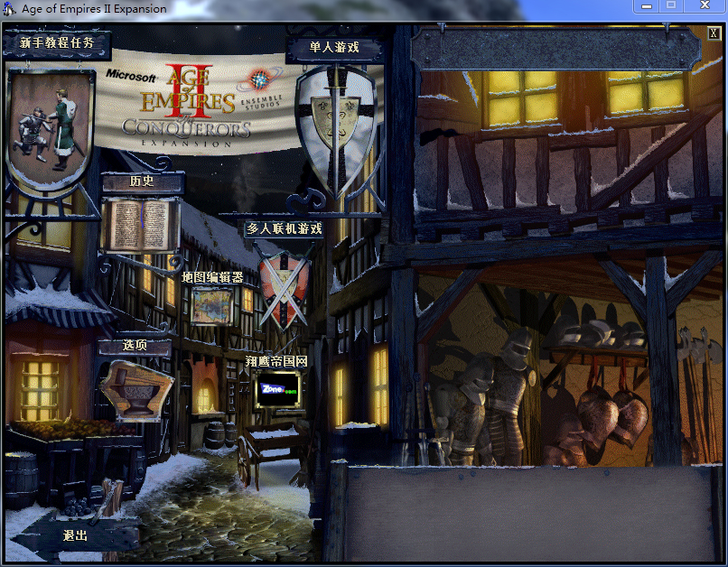This screenshot has height=567, width=728.
Task: Click the tutorial banner with two soldiers
Action: pos(51,128)
